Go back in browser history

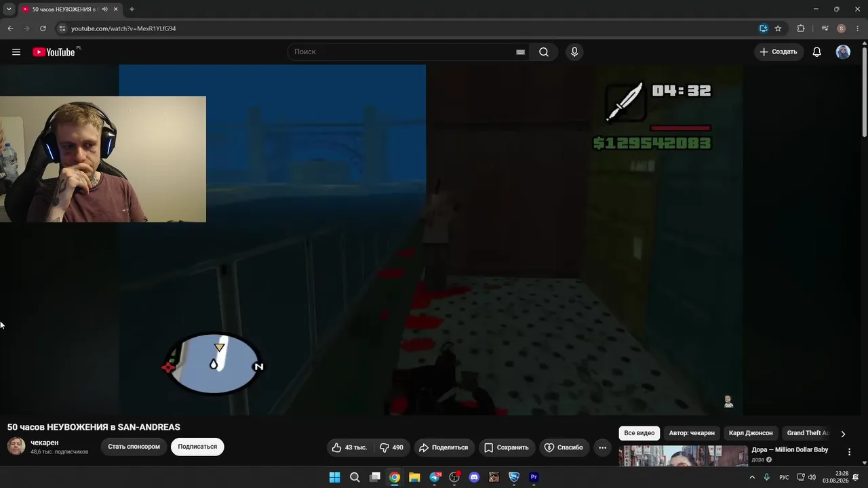click(x=10, y=28)
